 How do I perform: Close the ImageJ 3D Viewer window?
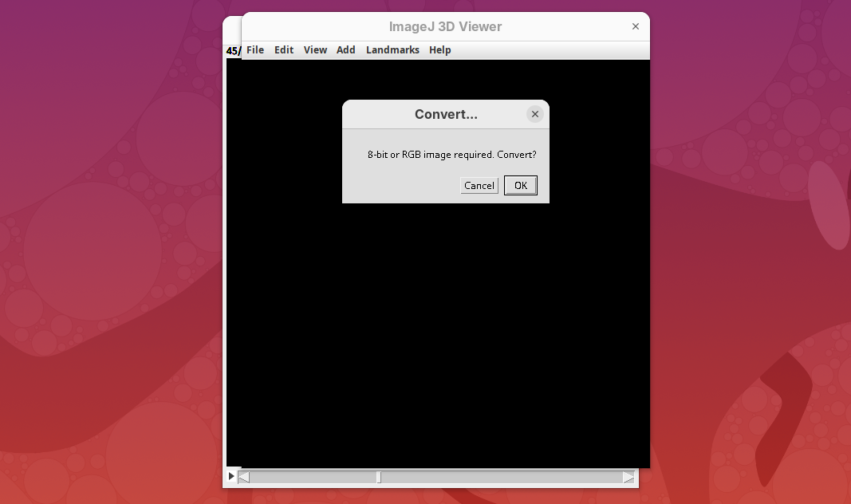(x=636, y=26)
